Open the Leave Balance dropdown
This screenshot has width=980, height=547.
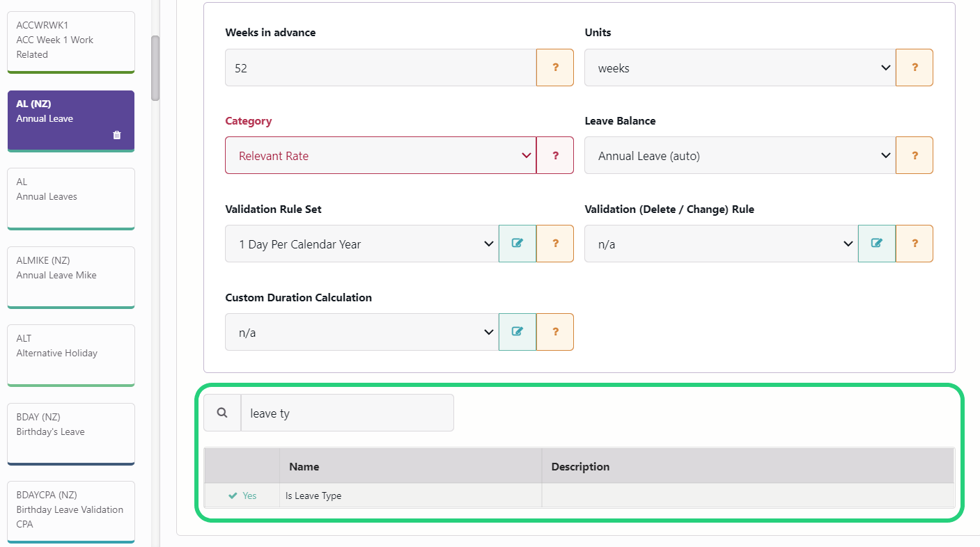pyautogui.click(x=740, y=155)
